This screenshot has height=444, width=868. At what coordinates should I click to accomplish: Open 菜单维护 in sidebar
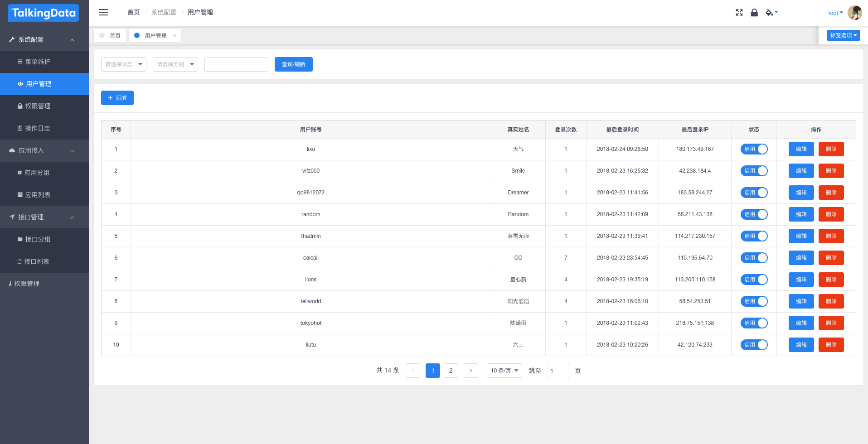[x=44, y=62]
